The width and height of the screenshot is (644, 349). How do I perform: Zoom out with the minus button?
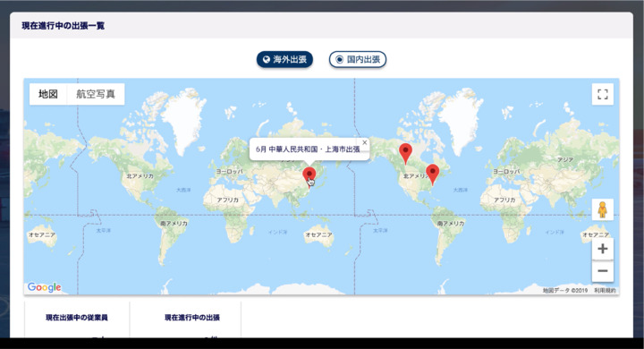[x=603, y=271]
